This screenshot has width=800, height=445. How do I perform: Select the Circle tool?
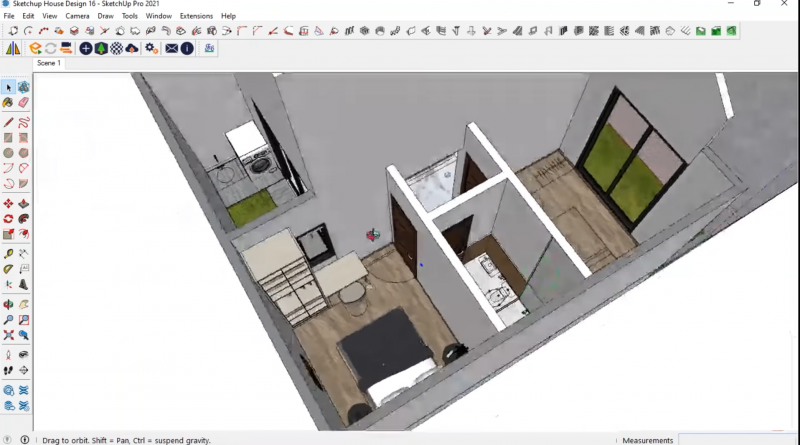click(8, 153)
